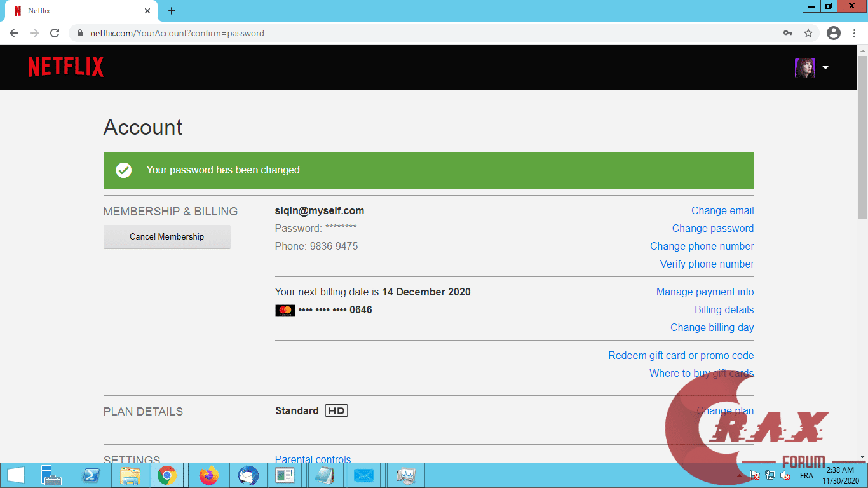Image resolution: width=868 pixels, height=488 pixels.
Task: Click the Action Center flag icon
Action: pyautogui.click(x=755, y=475)
